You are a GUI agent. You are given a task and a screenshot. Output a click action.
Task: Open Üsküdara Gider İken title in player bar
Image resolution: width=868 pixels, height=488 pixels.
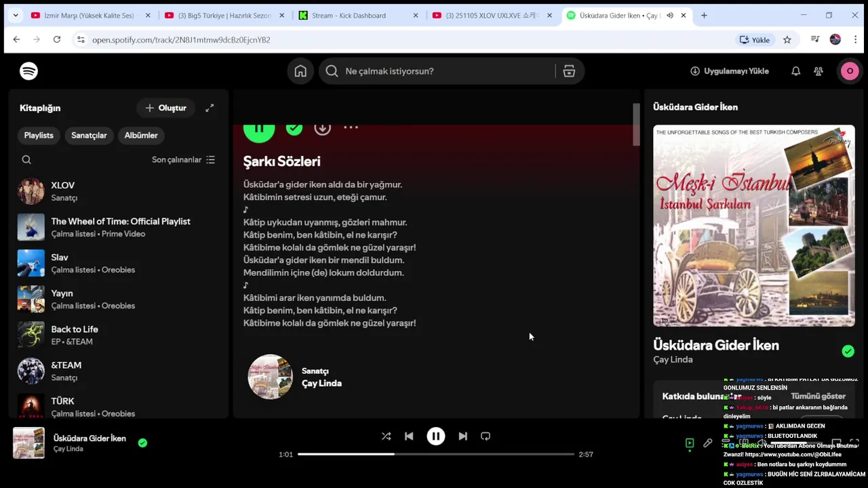tap(90, 439)
